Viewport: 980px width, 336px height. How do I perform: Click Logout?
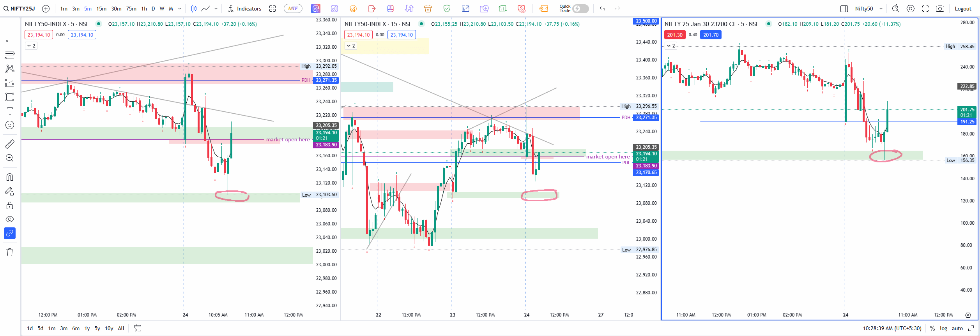pos(963,9)
